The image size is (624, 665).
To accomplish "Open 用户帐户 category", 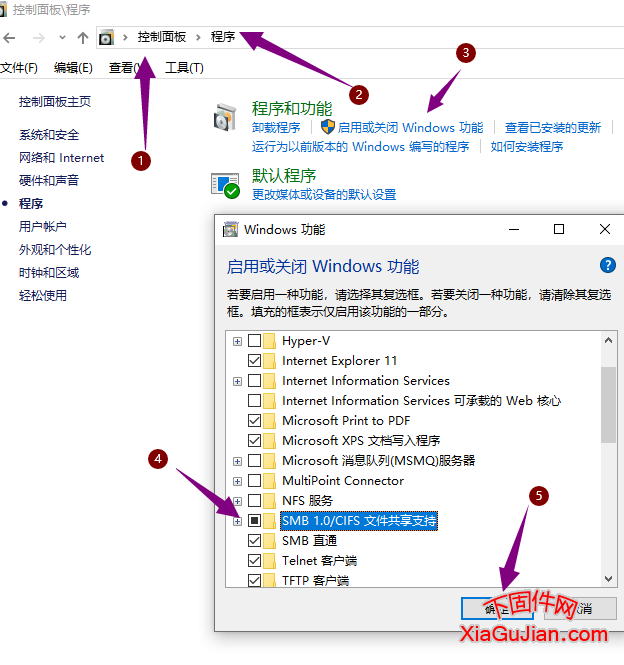I will click(x=42, y=226).
